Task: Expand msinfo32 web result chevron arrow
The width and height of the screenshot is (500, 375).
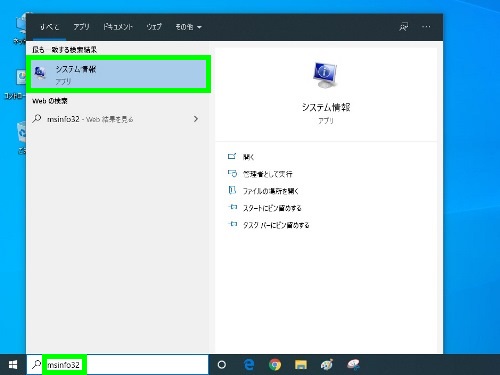Action: point(196,119)
